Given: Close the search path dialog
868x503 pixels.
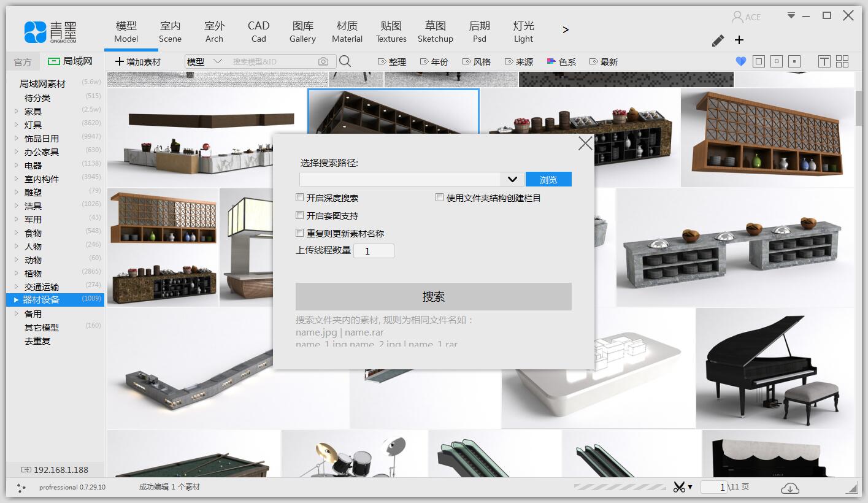Looking at the screenshot, I should click(585, 143).
